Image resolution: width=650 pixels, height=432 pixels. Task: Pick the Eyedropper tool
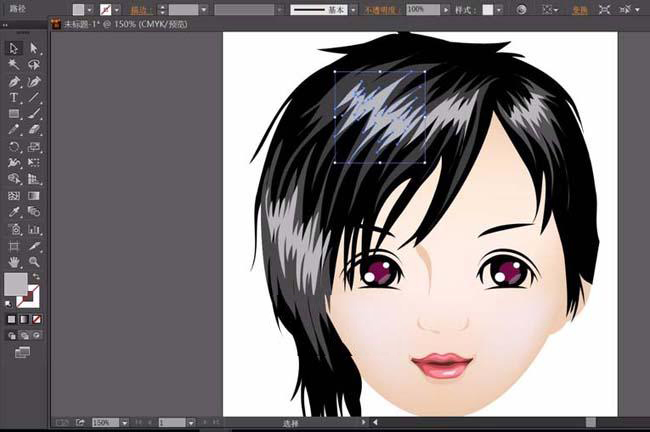(14, 212)
